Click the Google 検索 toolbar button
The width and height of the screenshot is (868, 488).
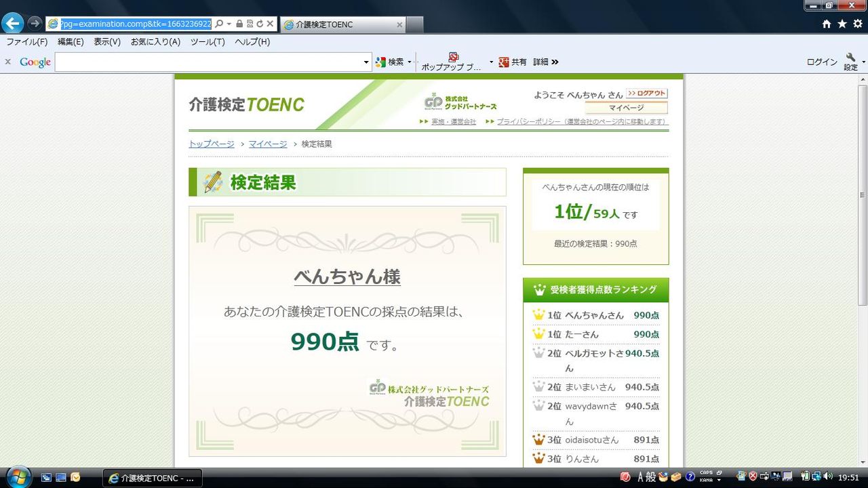[389, 62]
